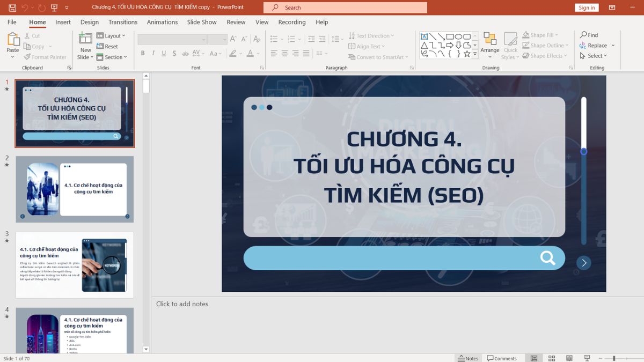Click the New Slide icon
Viewport: 644px width, 362px height.
pyautogui.click(x=85, y=39)
